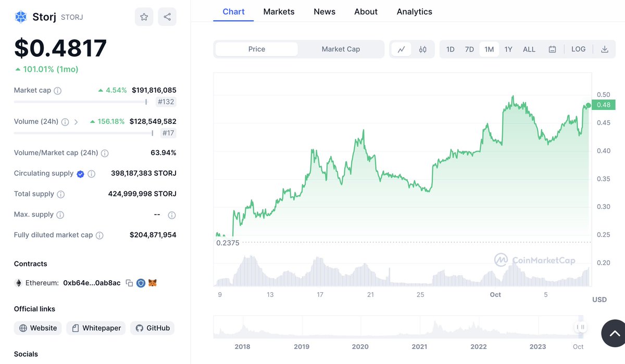Open the calendar date range picker
This screenshot has width=625, height=364.
552,49
